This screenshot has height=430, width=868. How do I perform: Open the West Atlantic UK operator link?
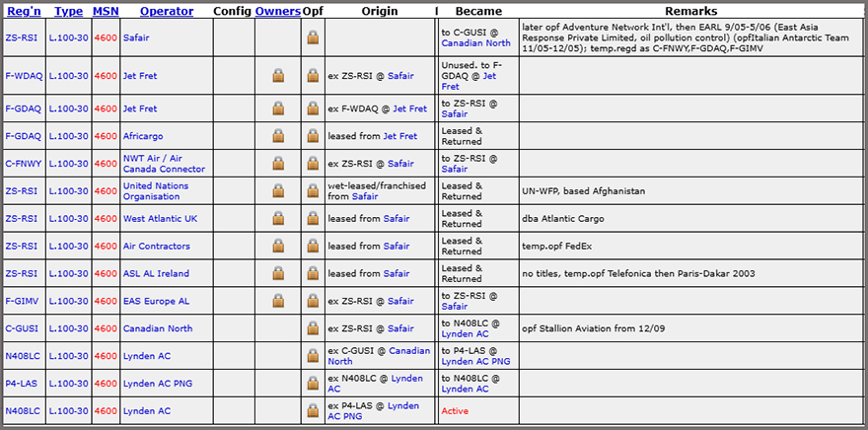[160, 219]
